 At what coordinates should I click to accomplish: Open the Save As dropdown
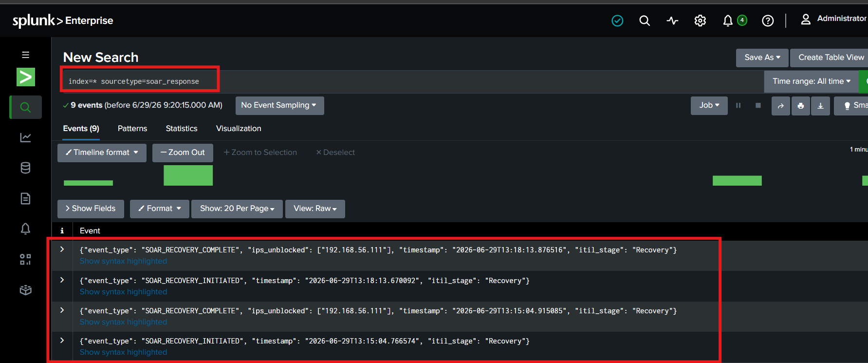tap(762, 57)
